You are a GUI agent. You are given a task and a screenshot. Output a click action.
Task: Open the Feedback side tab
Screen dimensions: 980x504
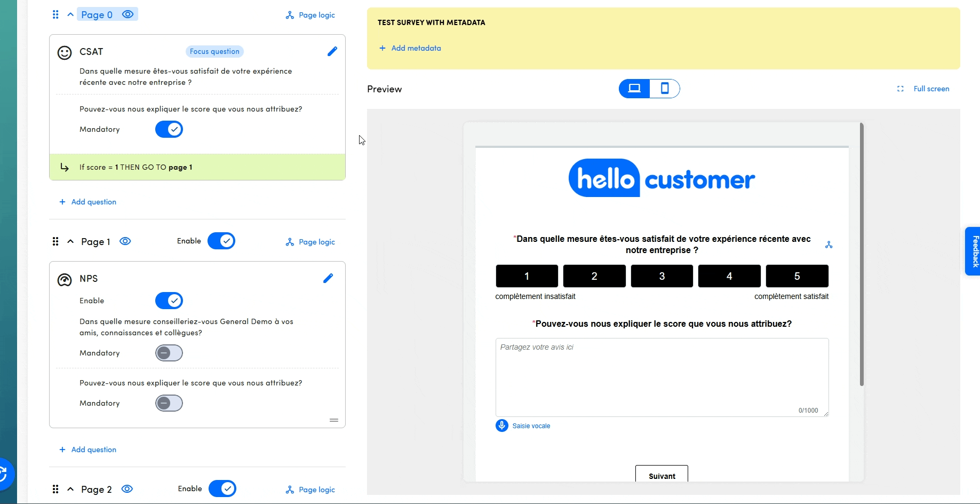(x=973, y=251)
